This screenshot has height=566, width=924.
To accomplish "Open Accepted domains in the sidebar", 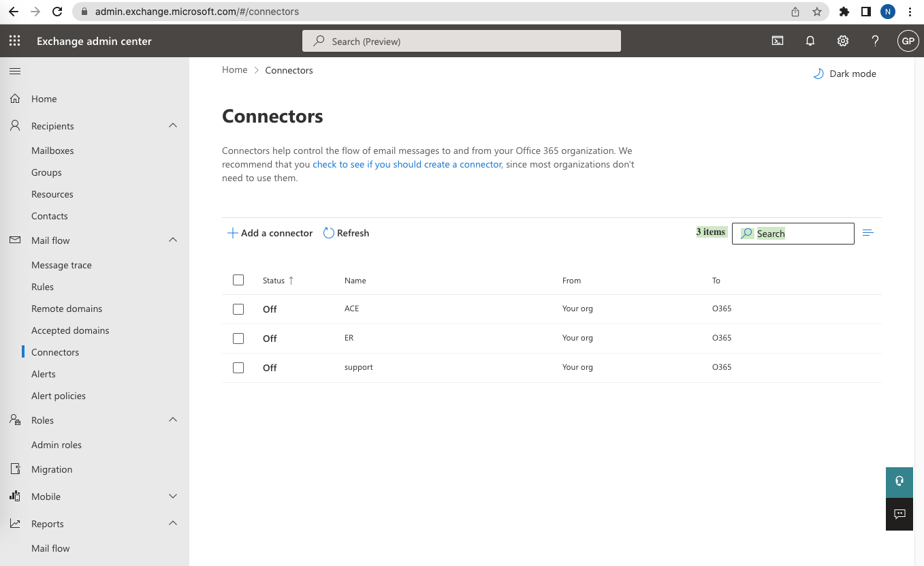I will coord(70,330).
